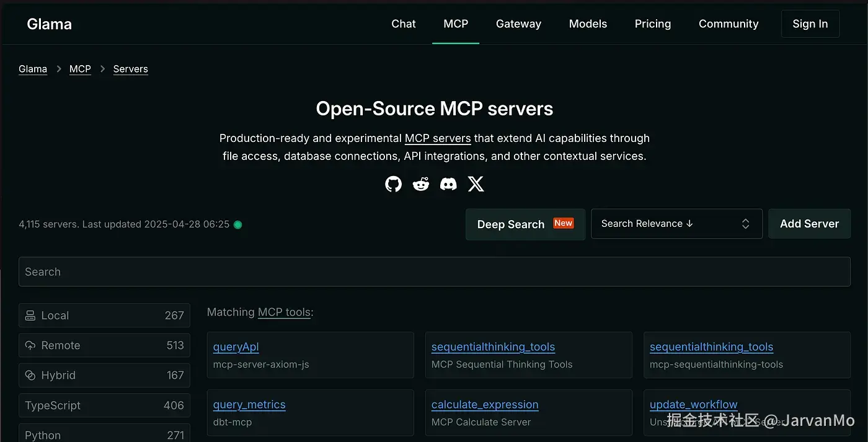Open the Discord icon link
This screenshot has height=442, width=868.
[x=448, y=184]
